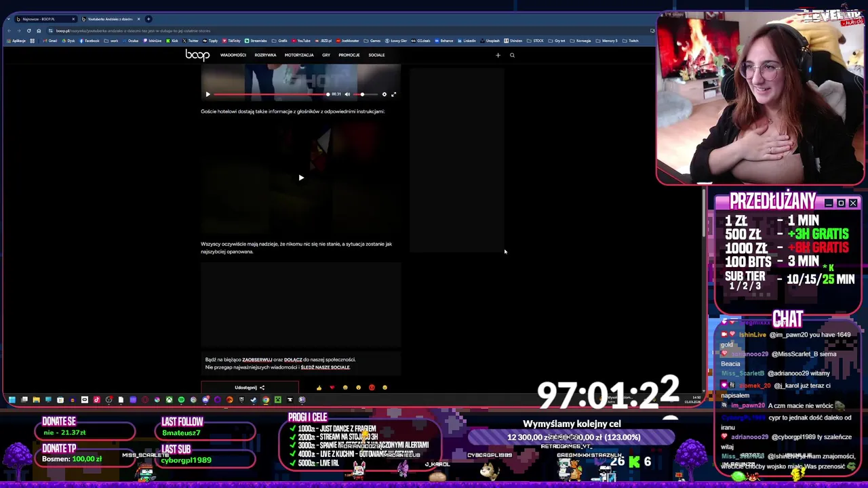
Task: Open the top video settings gear
Action: coord(384,94)
